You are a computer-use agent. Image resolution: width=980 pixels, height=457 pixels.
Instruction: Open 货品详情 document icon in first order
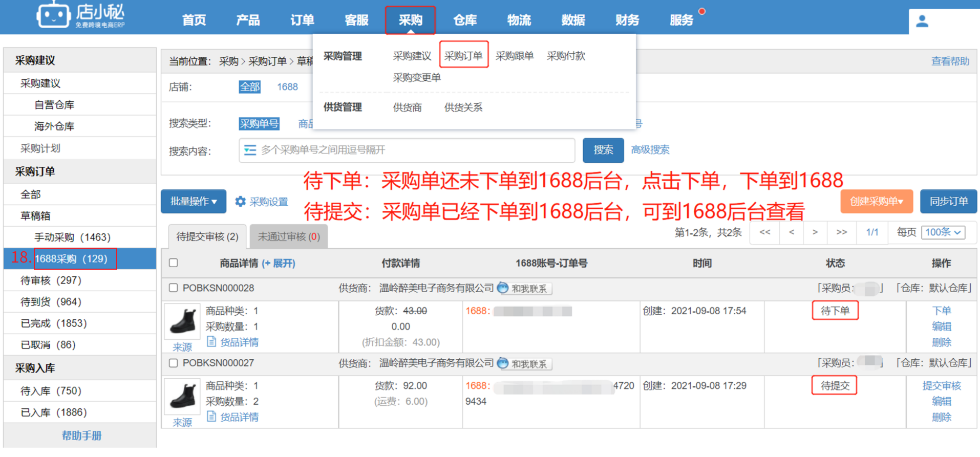pos(211,341)
